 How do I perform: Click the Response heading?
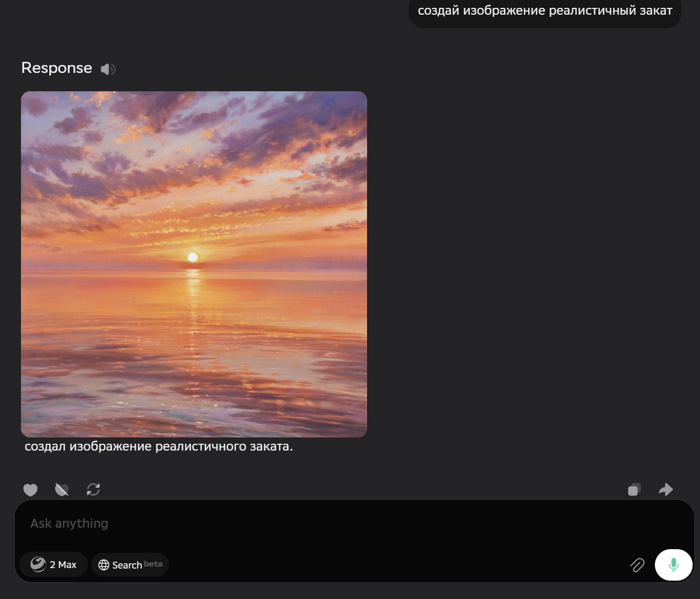(57, 68)
